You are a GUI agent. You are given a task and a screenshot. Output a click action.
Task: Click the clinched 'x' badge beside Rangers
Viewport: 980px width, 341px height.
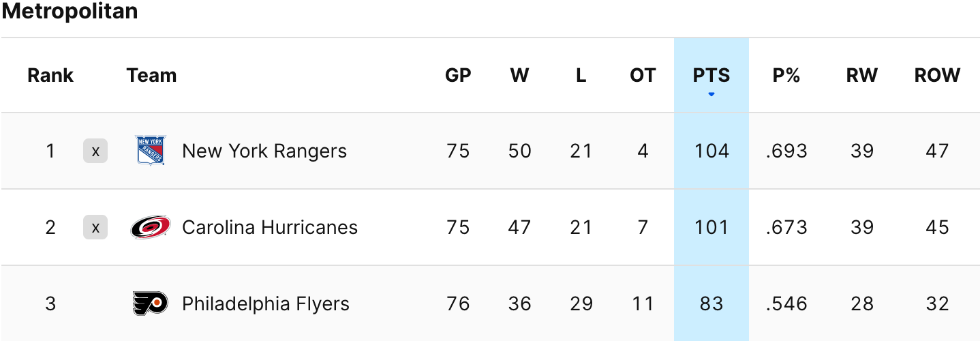[x=95, y=151]
